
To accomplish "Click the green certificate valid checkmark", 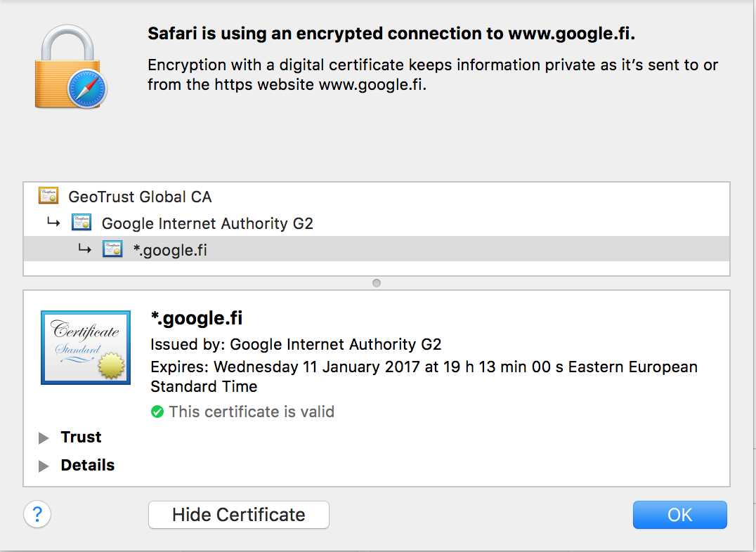I will (x=157, y=412).
